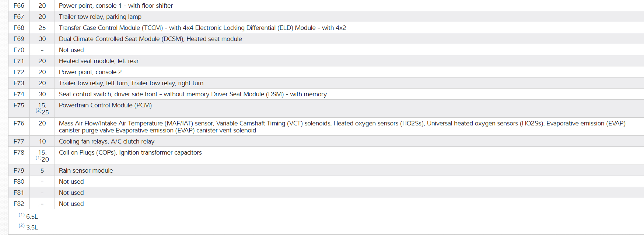Select 'Cooling fan relays, A/C clutch relay' text

pyautogui.click(x=106, y=141)
